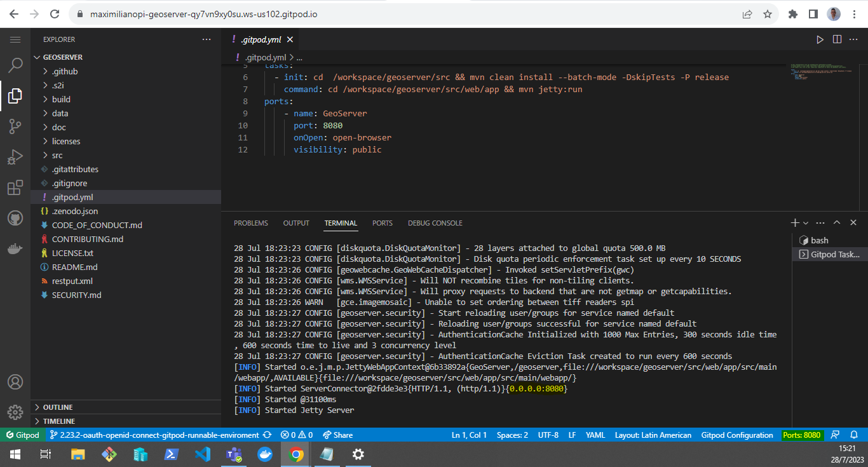Open the LICENSE.txt file
The height and width of the screenshot is (467, 868).
click(126, 253)
